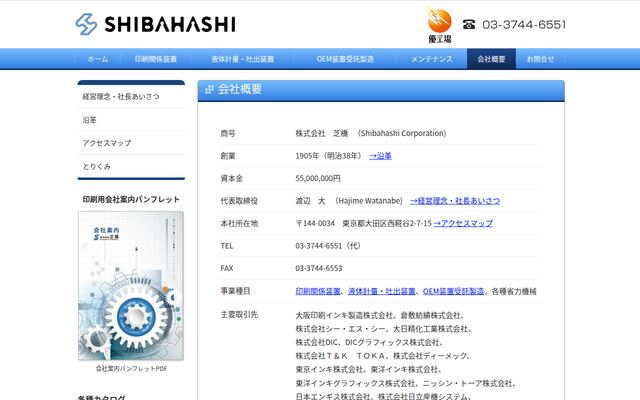Click the 印刷用会社案内パンフレット heading

131,200
